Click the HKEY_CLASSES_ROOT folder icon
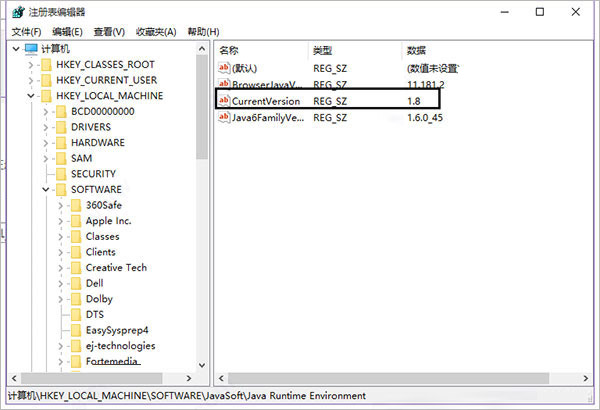Screen dimensions: 600x410 (x=46, y=65)
